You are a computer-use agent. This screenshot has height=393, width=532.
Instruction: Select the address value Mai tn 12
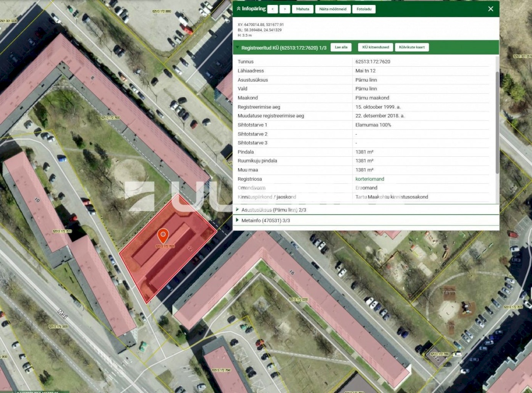(x=365, y=71)
